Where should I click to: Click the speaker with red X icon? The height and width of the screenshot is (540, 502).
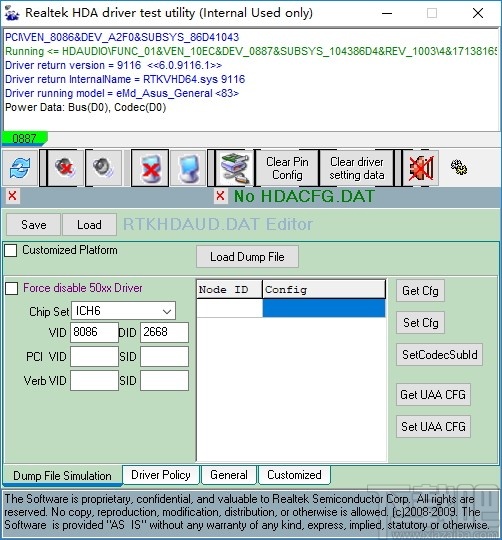(x=65, y=168)
